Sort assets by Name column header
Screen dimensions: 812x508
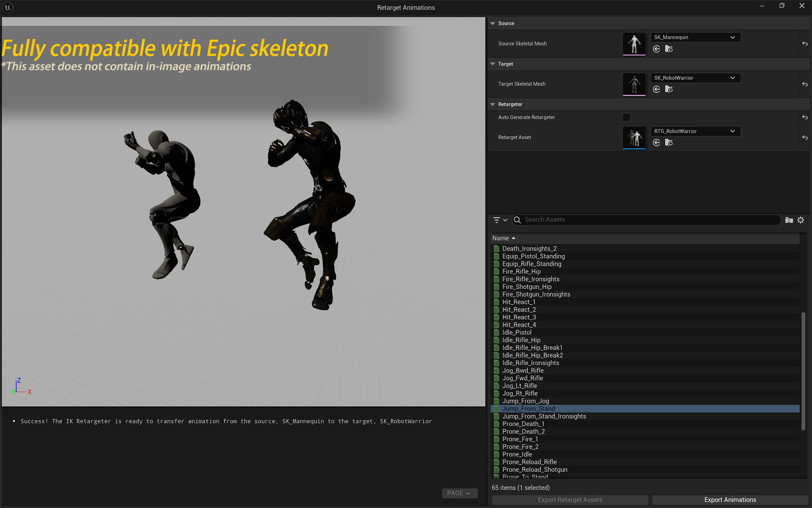[x=501, y=238]
